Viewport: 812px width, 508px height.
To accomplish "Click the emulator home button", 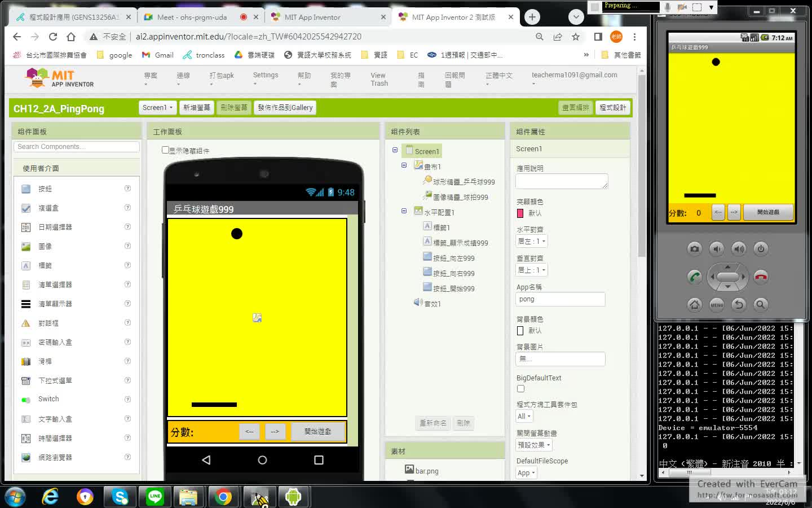I will pos(694,305).
